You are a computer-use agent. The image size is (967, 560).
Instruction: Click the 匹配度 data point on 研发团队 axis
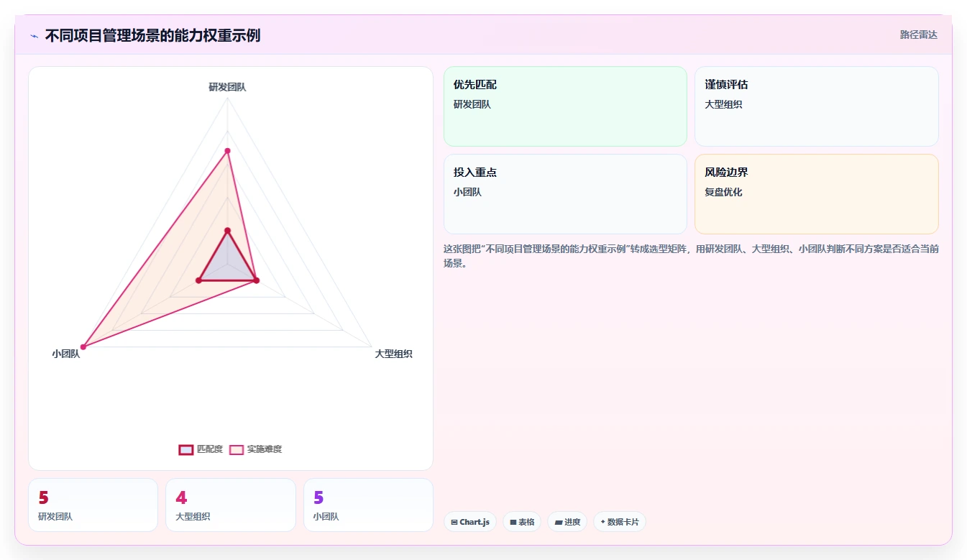click(x=227, y=231)
